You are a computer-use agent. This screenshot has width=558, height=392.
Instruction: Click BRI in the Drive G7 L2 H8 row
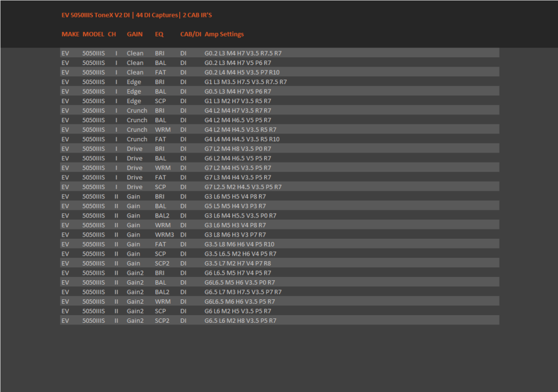point(160,149)
